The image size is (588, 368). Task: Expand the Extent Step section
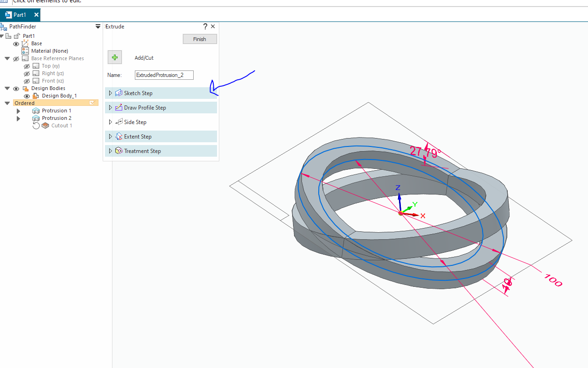[111, 137]
